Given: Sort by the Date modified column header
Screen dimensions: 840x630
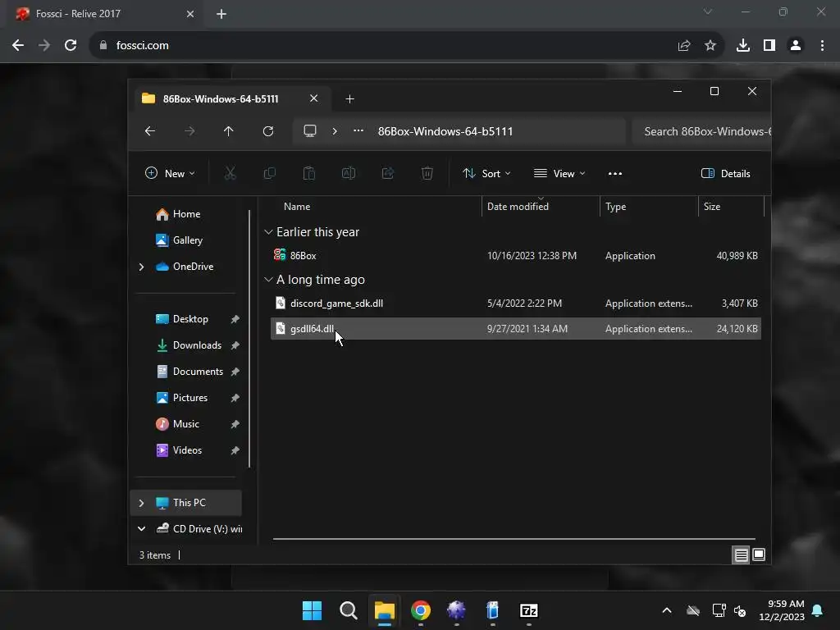Looking at the screenshot, I should click(541, 207).
